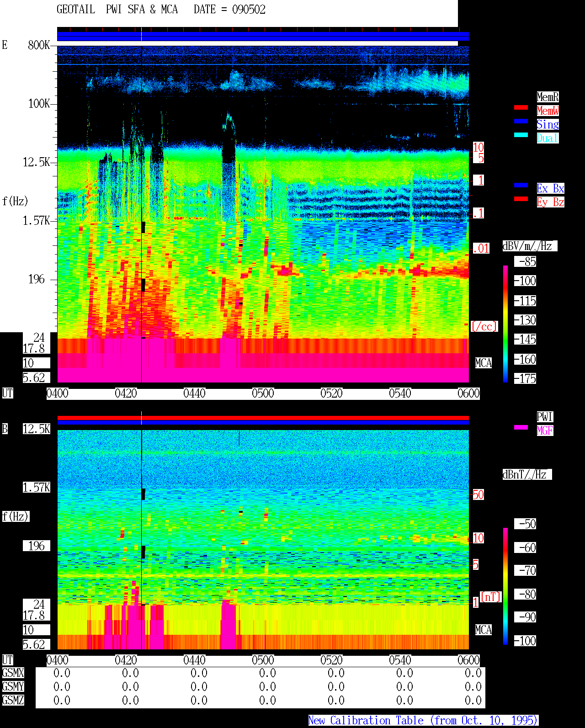585x728 pixels.
Task: Click the B panel letter label
Action: pyautogui.click(x=5, y=429)
